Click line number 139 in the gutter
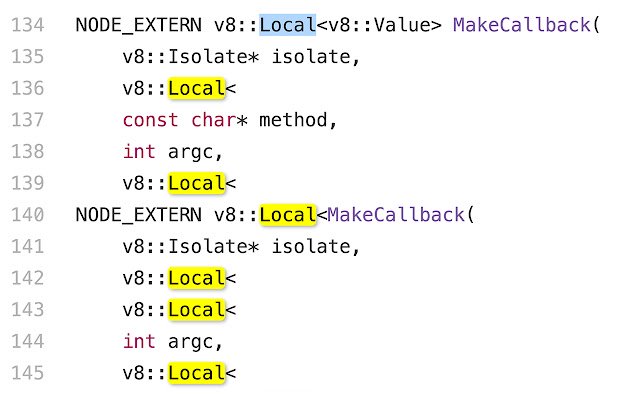The height and width of the screenshot is (400, 640). (27, 183)
